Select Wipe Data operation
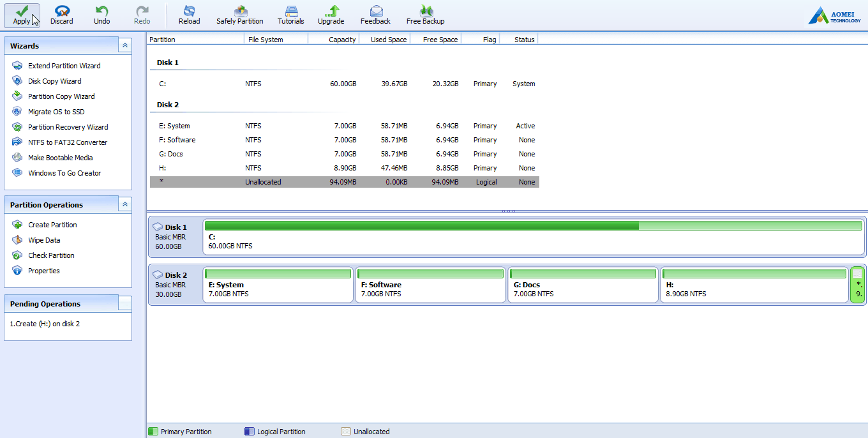Viewport: 868px width, 438px height. tap(44, 240)
